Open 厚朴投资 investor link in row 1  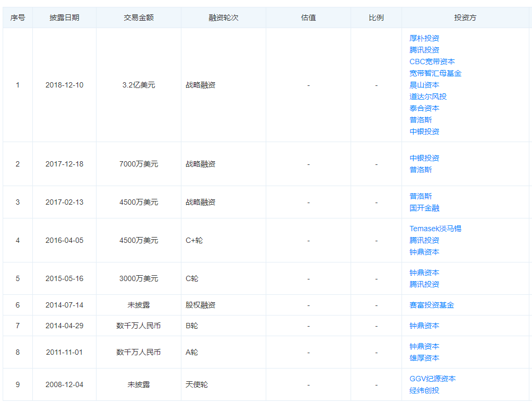point(424,38)
